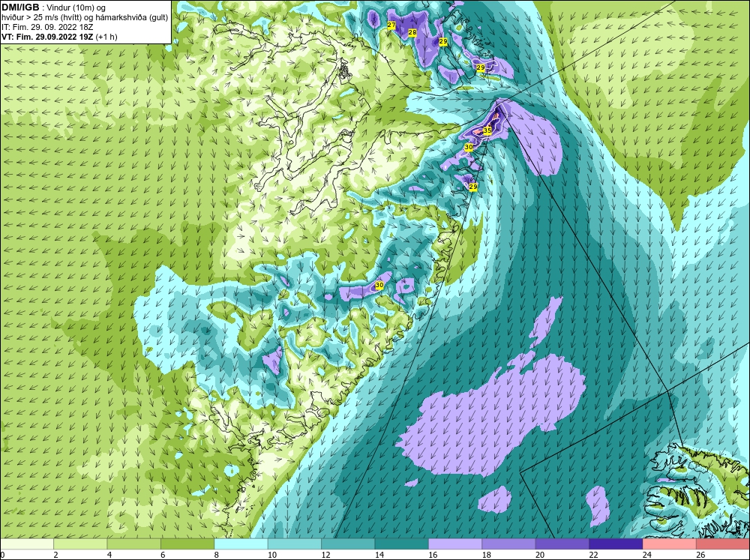
Task: Click the yellow 30 label just below the 35 label
Action: (x=469, y=147)
